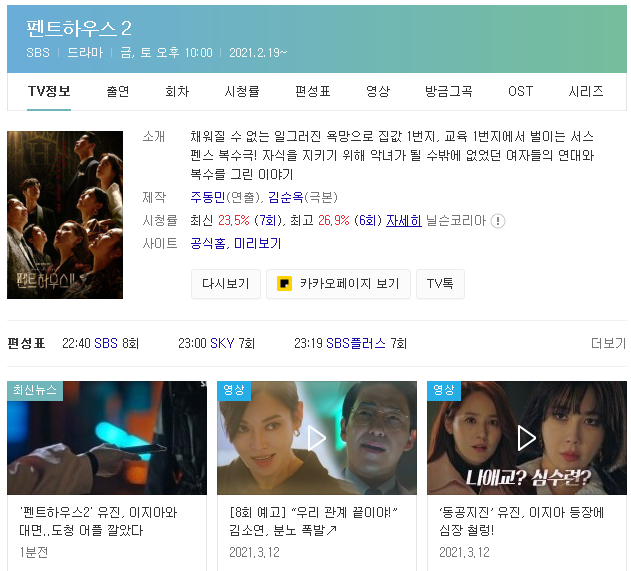Click the 22:40 schedule time entry
This screenshot has height=571, width=631.
tap(76, 343)
